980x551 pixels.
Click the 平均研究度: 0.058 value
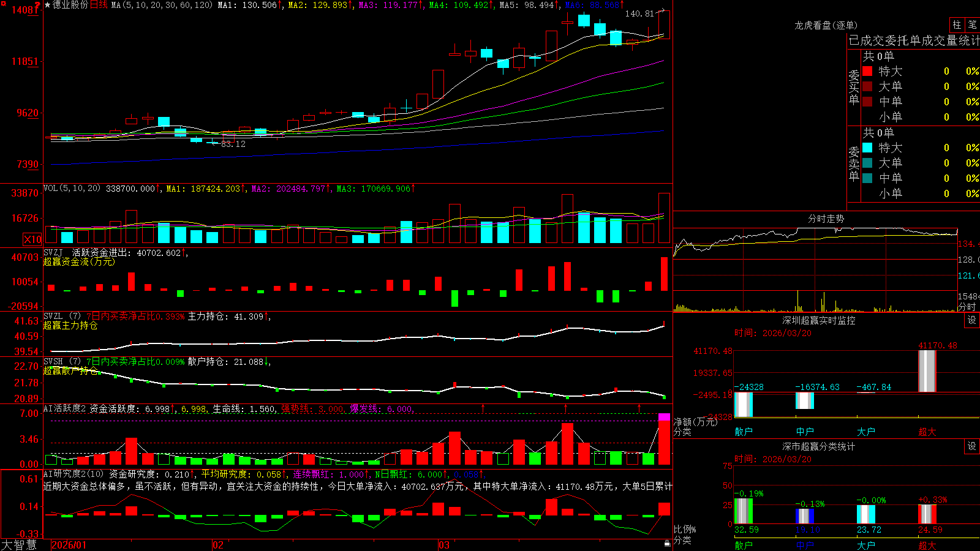pyautogui.click(x=241, y=474)
